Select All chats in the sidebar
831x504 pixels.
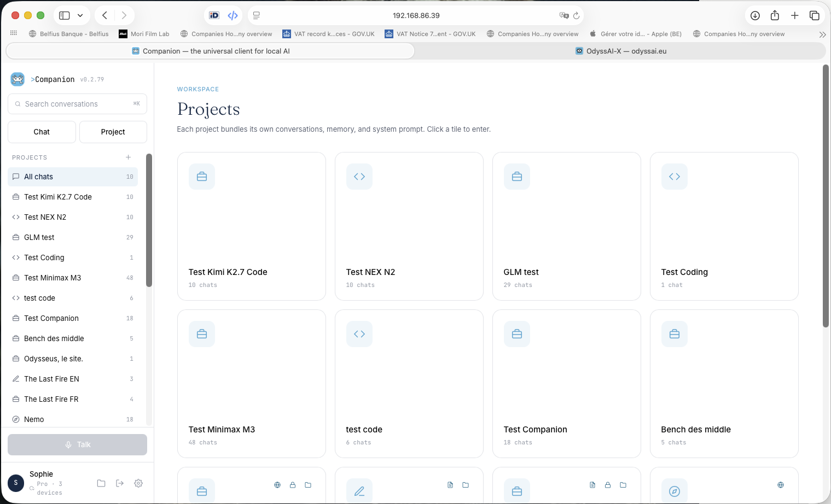point(73,177)
